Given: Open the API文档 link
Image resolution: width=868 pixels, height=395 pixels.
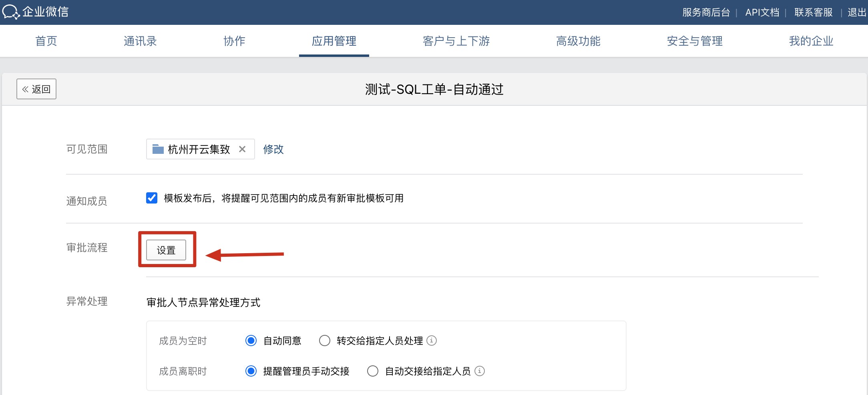Looking at the screenshot, I should click(762, 12).
